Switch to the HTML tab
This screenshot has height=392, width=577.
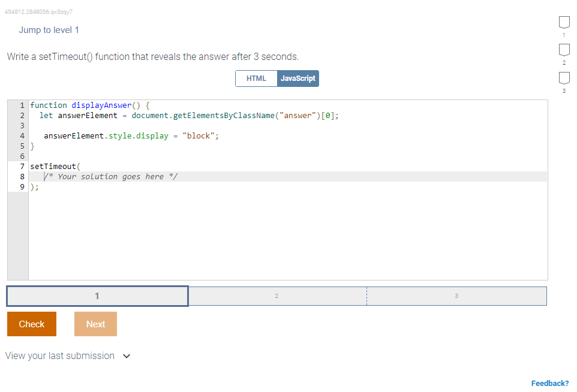256,78
